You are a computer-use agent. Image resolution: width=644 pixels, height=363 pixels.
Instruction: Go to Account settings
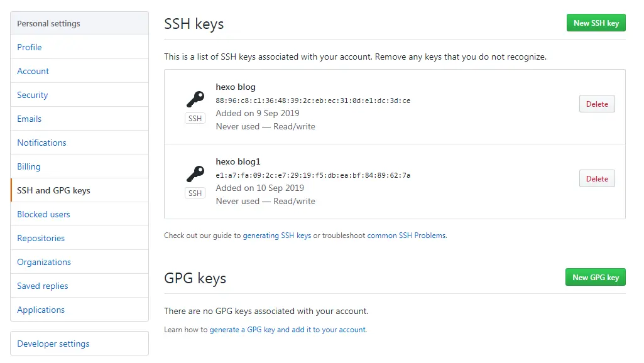click(33, 71)
